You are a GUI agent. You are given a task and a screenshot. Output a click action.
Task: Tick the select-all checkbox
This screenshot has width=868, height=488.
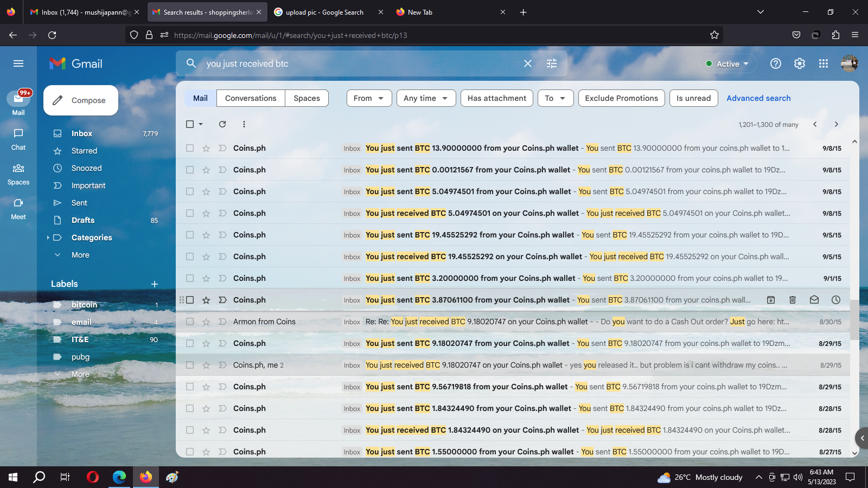tap(190, 124)
